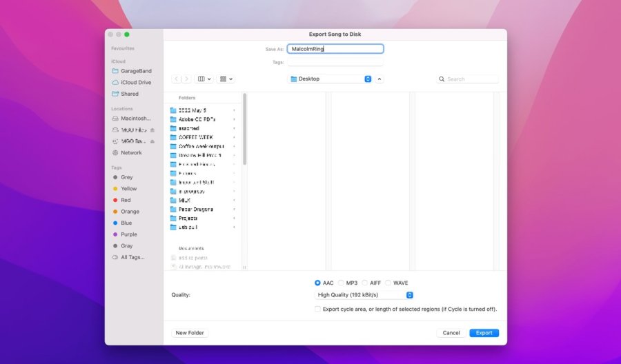
Task: Expand the Paper Dragons folder arrow
Action: coord(234,210)
